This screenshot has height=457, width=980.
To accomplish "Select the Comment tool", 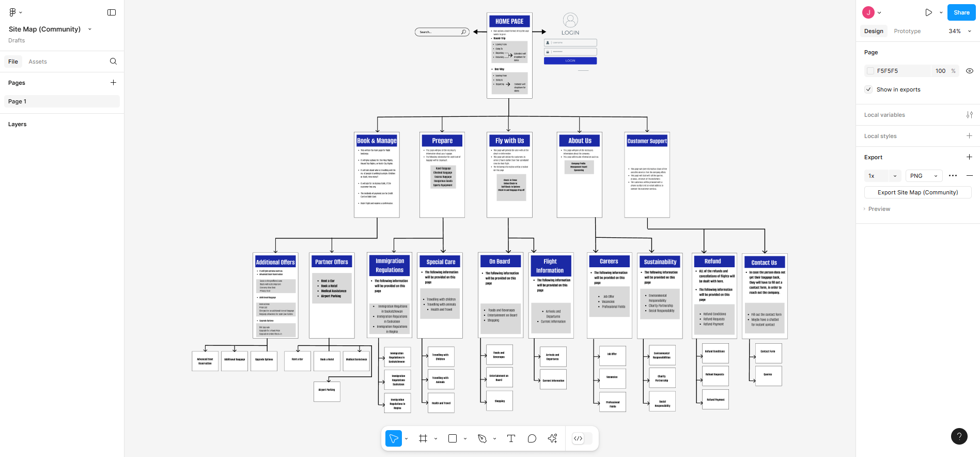I will [x=532, y=438].
